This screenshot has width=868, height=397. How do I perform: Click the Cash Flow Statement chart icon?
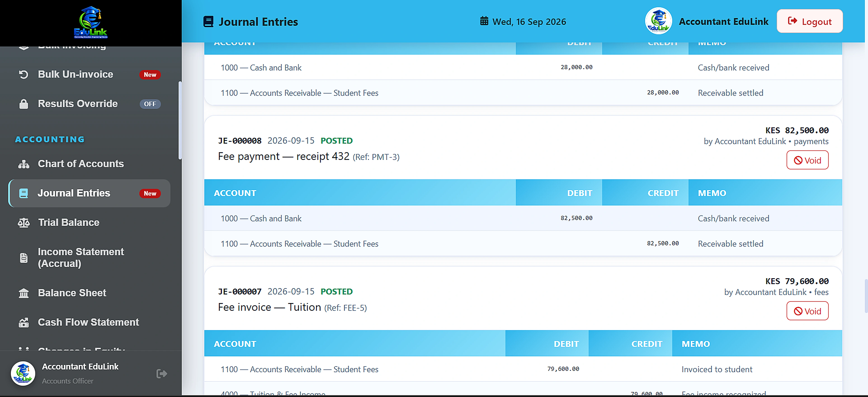coord(24,322)
